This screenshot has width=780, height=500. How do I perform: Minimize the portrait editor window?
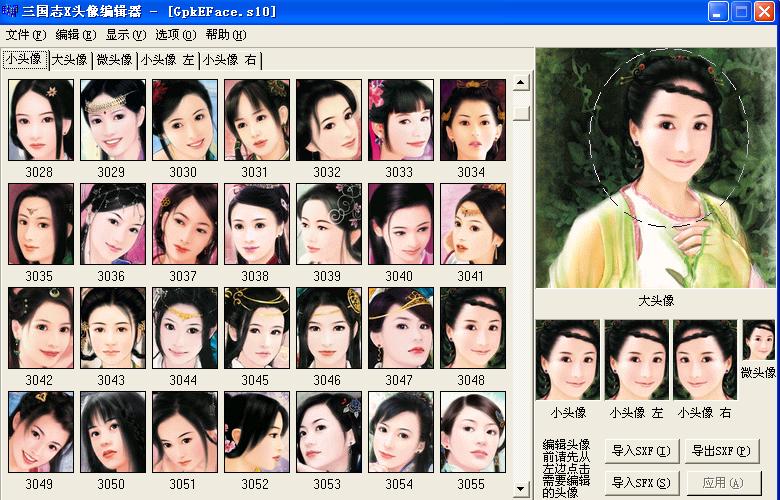(x=717, y=12)
